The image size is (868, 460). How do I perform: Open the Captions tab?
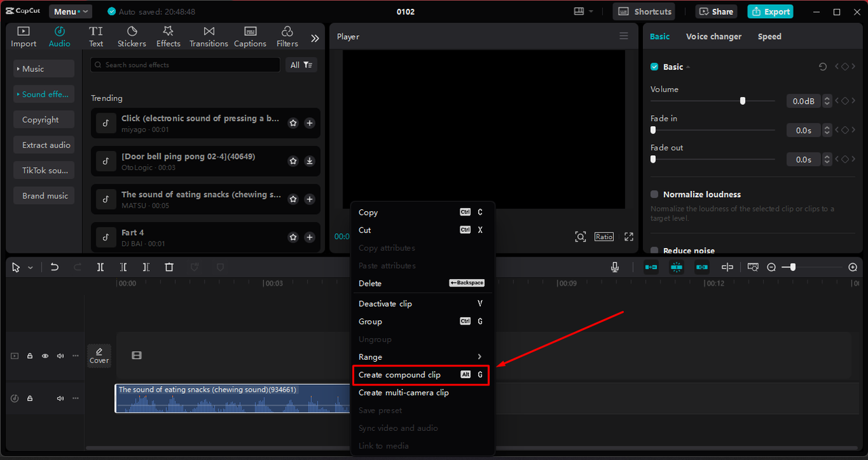[x=250, y=37]
